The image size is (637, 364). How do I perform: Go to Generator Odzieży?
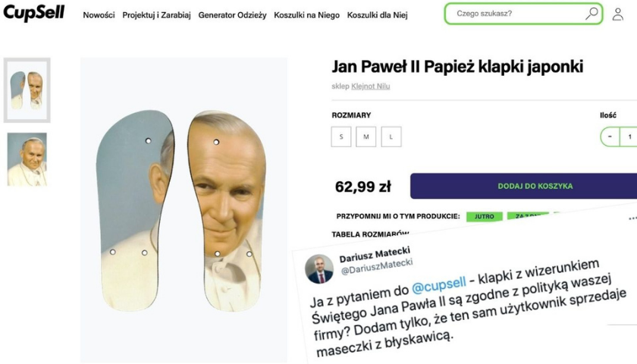(x=232, y=14)
